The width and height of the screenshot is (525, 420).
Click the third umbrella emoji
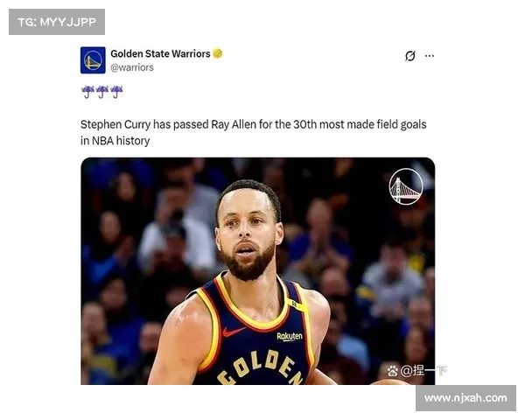pyautogui.click(x=116, y=91)
